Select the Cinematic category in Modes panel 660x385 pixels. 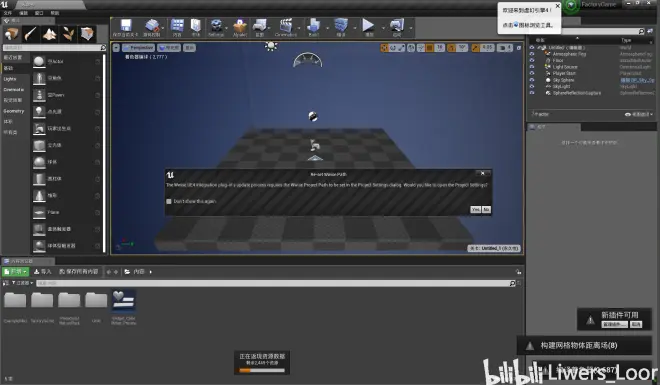pyautogui.click(x=16, y=90)
